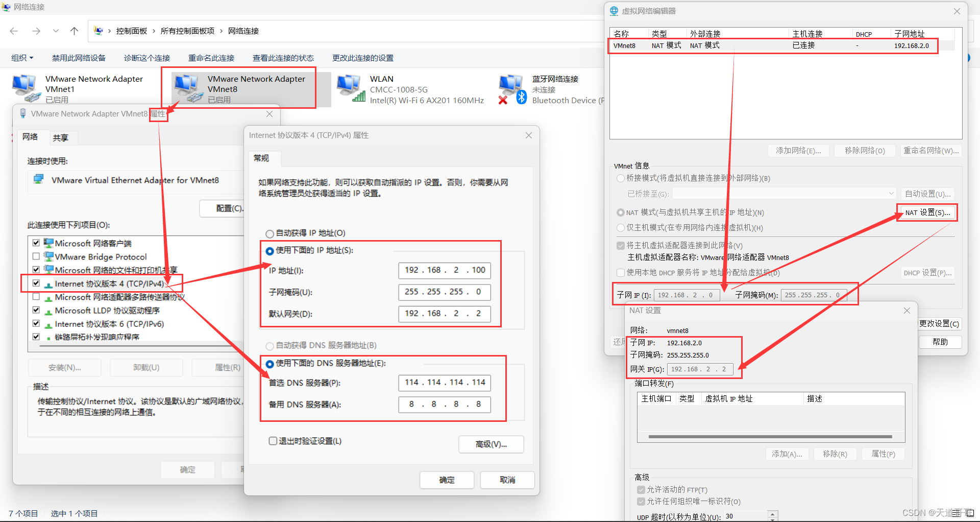Click the VMware Virtual Ethernet Adapter icon
Screen dimensions: 980x522
click(38, 180)
